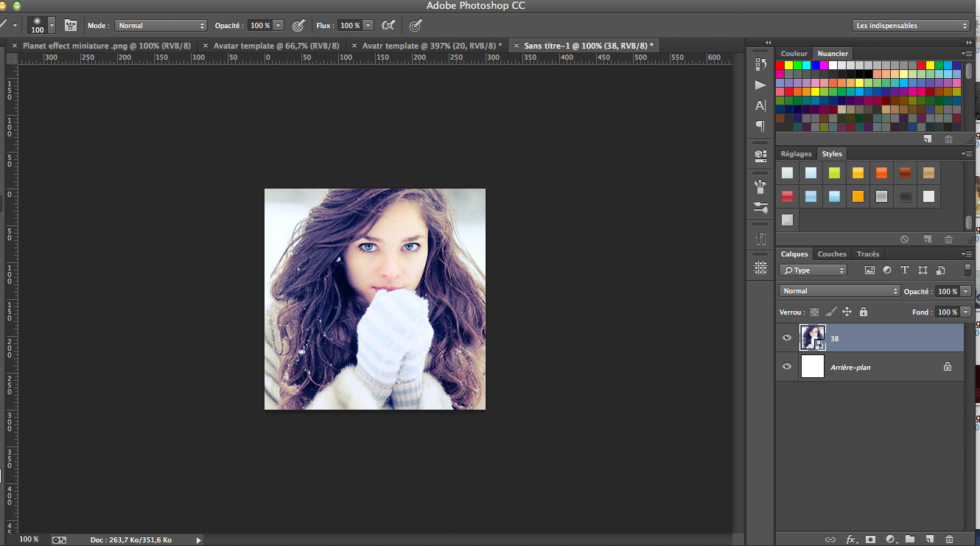
Task: Click the layer 38 thumbnail
Action: [x=813, y=337]
